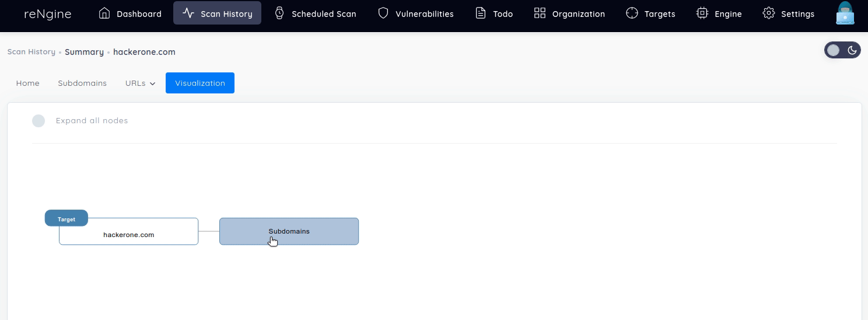Click the Targets crosshair icon
This screenshot has width=868, height=320.
[632, 13]
